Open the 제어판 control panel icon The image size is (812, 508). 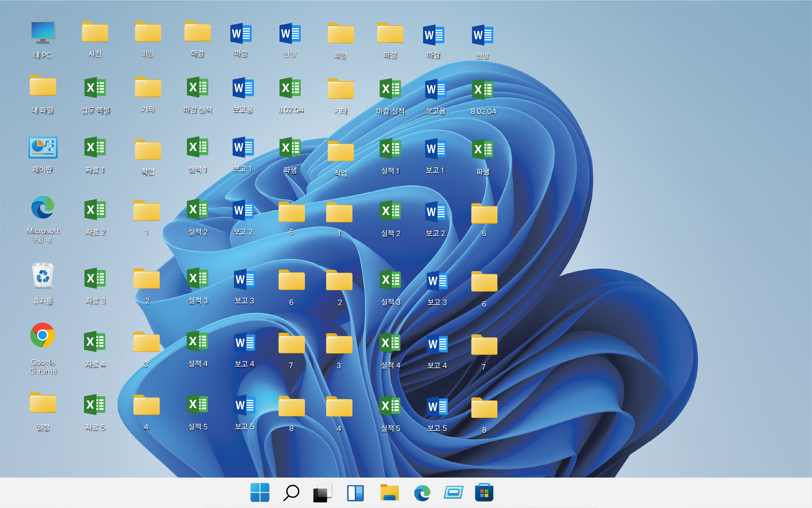(43, 148)
